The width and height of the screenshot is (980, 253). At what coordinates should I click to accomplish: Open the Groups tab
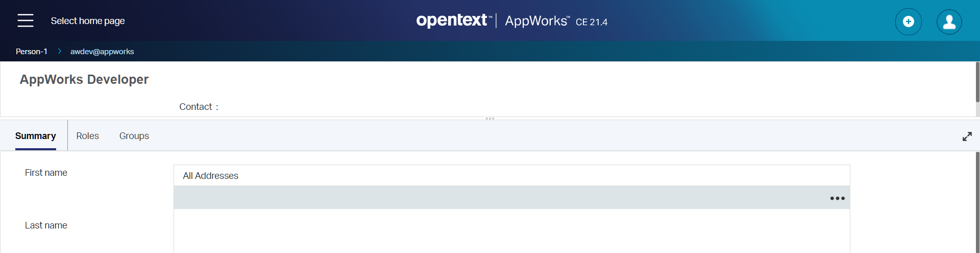(x=134, y=136)
